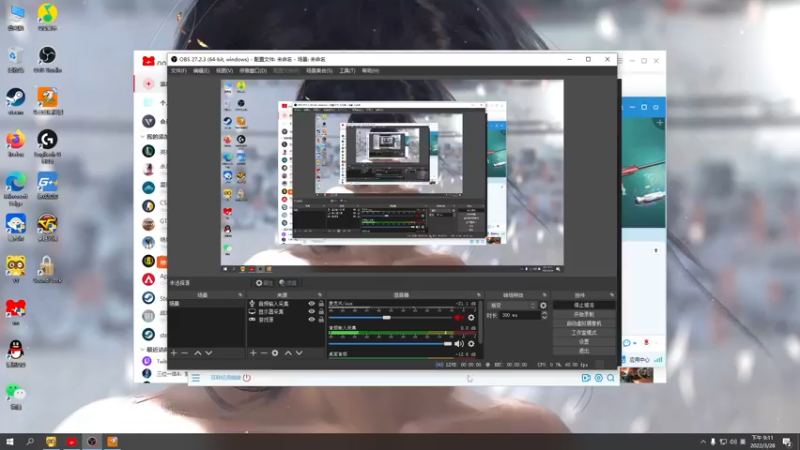Pop out the Audio Mixer dock panel
The image size is (800, 450).
479,295
